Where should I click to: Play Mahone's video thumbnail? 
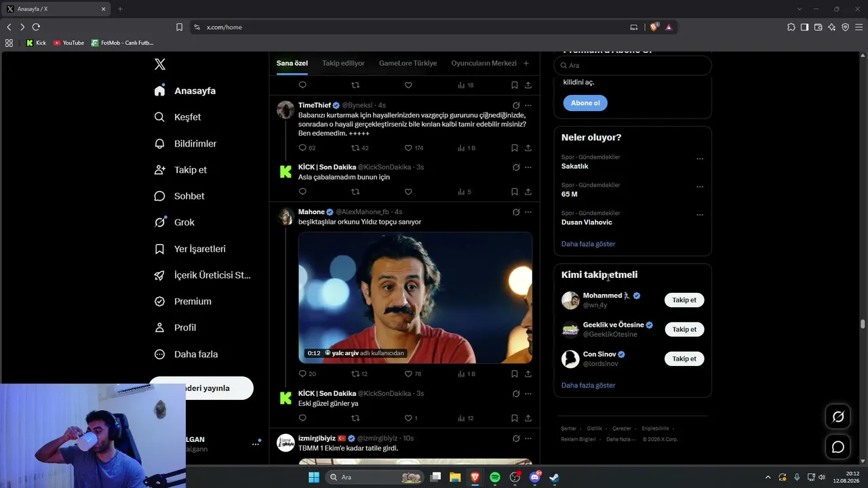pyautogui.click(x=415, y=298)
